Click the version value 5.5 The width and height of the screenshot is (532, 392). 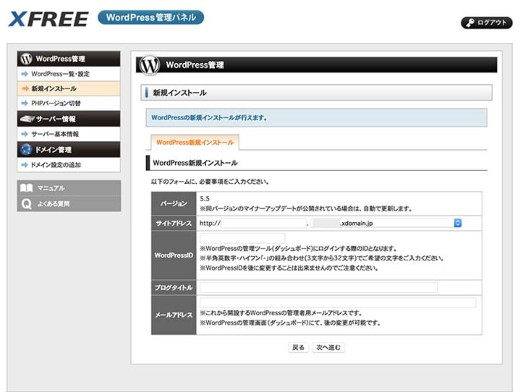tap(205, 199)
